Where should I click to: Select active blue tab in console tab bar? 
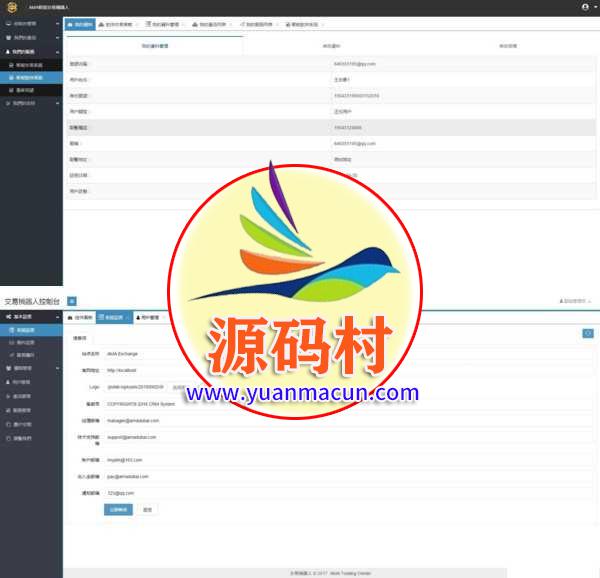(114, 317)
